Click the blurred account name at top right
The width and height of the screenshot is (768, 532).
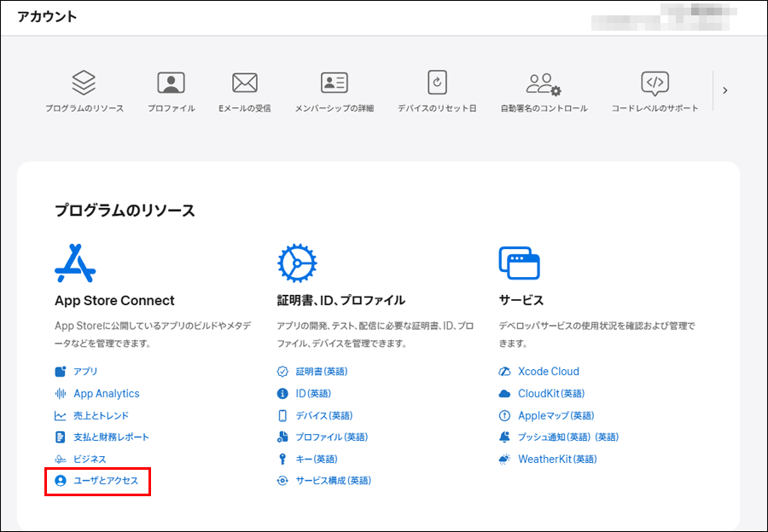coord(664,17)
